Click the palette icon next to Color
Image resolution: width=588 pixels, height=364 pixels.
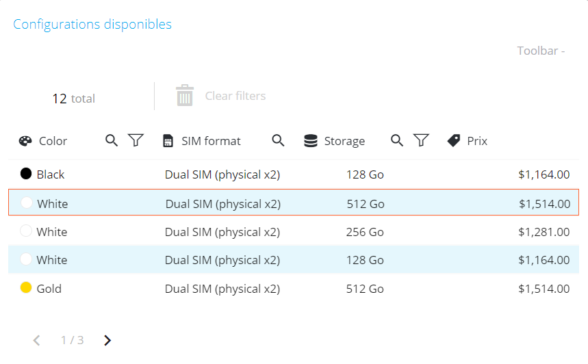pyautogui.click(x=25, y=141)
